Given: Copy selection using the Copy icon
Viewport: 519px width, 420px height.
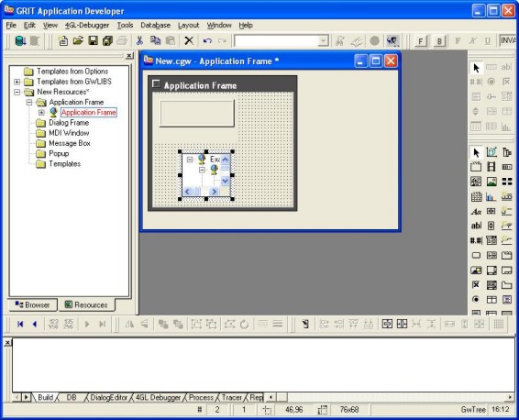Looking at the screenshot, I should pos(155,41).
